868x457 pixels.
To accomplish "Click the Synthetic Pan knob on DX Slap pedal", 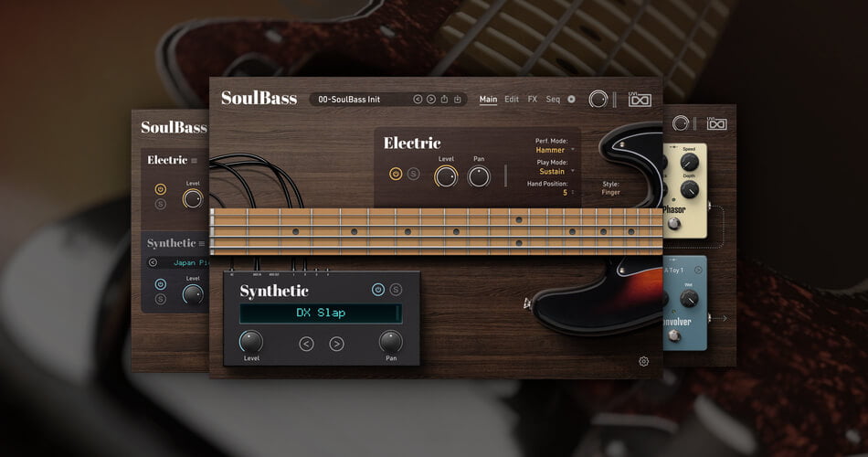I will pyautogui.click(x=390, y=342).
